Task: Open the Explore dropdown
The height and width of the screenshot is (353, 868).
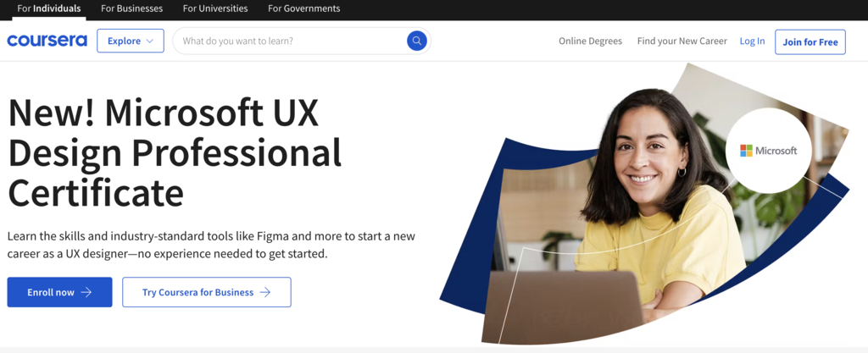Action: coord(131,41)
